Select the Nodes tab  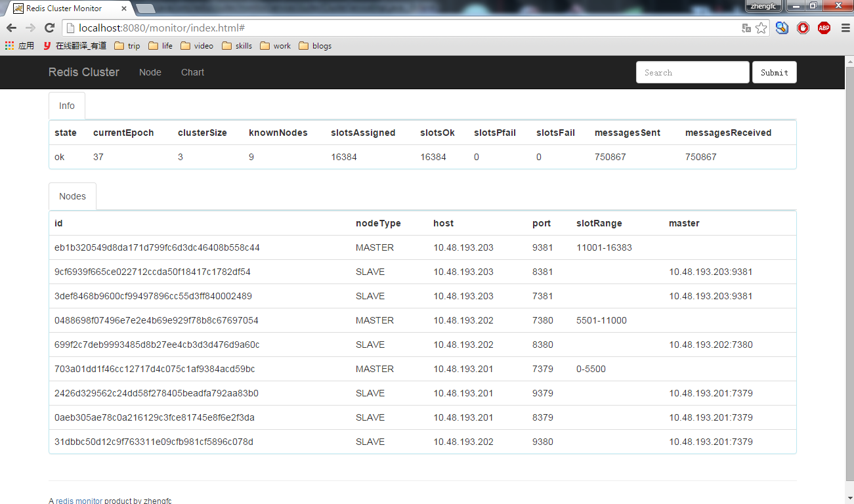[73, 196]
